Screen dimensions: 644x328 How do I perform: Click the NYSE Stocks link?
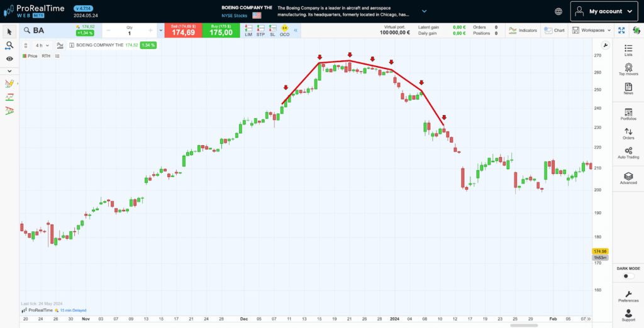234,16
